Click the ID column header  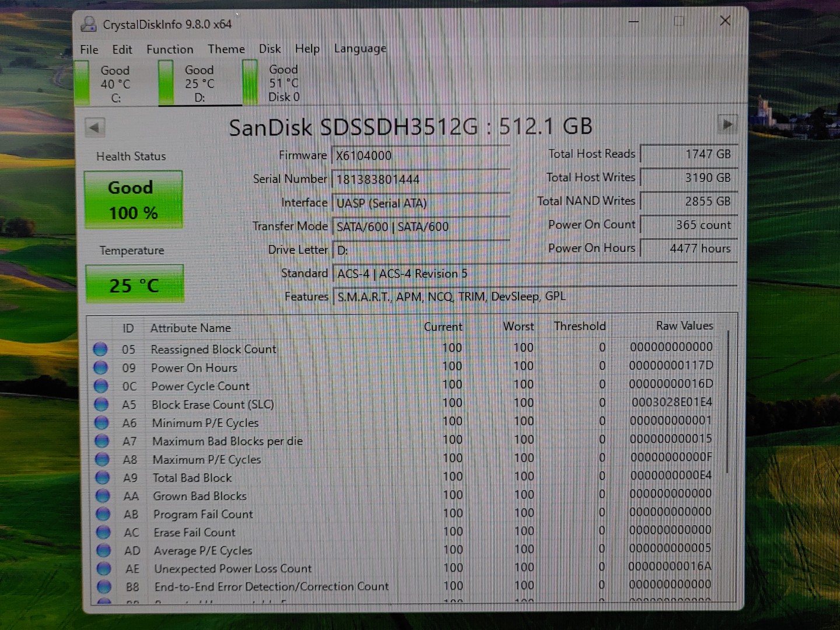coord(128,328)
